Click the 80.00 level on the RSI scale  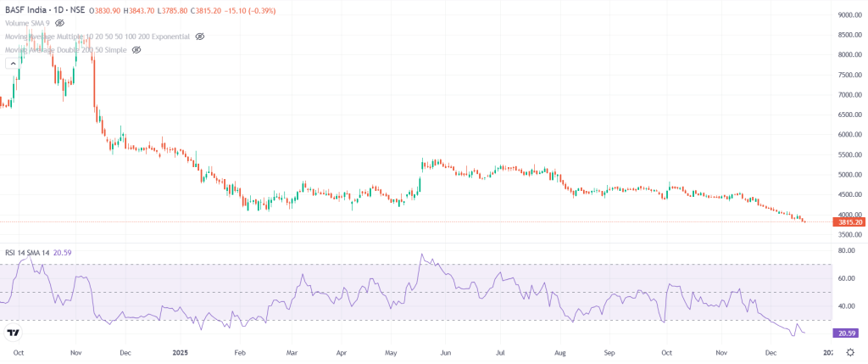point(845,251)
